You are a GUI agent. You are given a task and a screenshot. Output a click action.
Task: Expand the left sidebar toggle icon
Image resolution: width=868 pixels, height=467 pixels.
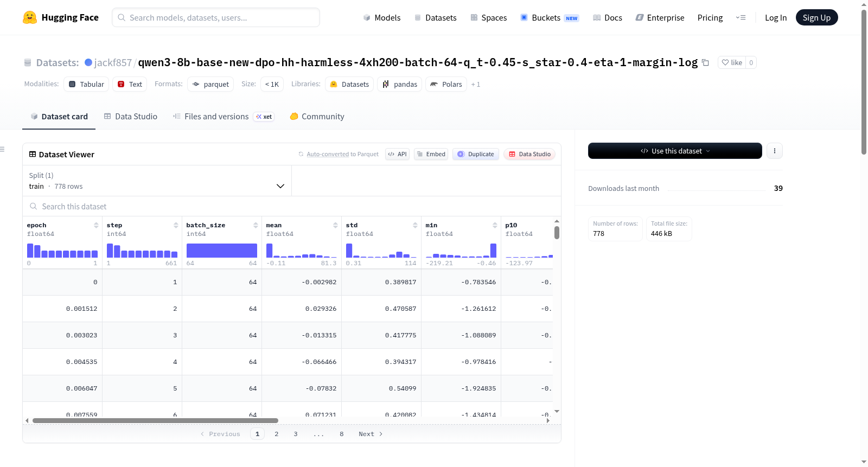point(2,149)
